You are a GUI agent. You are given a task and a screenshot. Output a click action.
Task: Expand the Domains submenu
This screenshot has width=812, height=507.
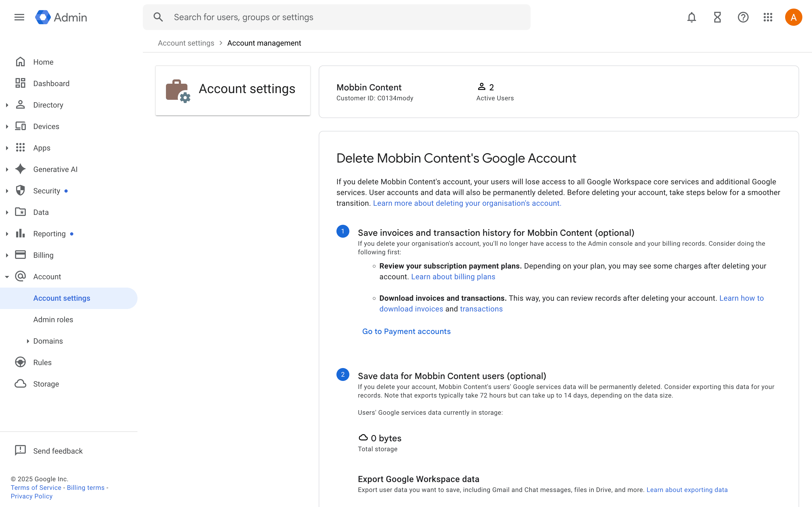pos(28,341)
